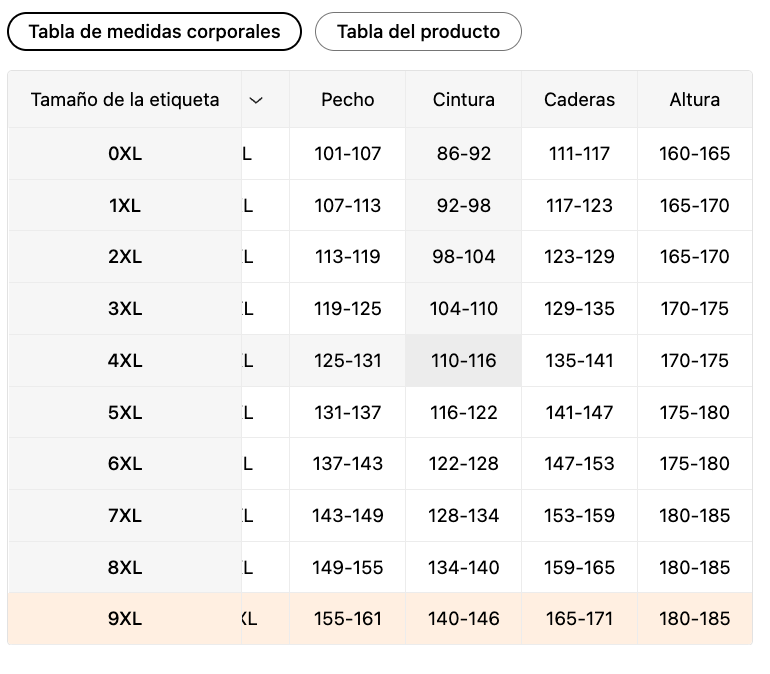Select the 7XL size row

tap(125, 516)
